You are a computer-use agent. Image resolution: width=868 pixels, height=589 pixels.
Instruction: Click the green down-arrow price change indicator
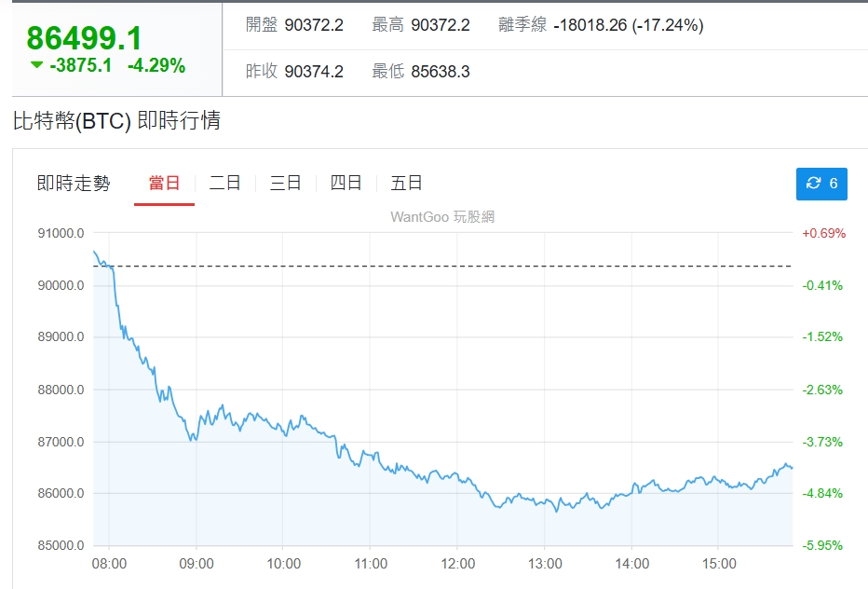click(36, 65)
